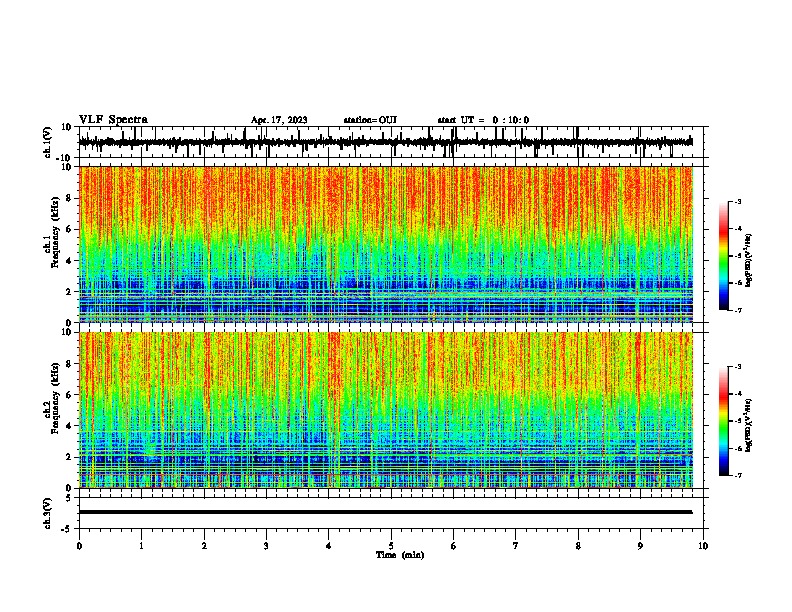Image resolution: width=792 pixels, height=612 pixels.
Task: Click the time axis tick label "4"
Action: click(x=329, y=546)
